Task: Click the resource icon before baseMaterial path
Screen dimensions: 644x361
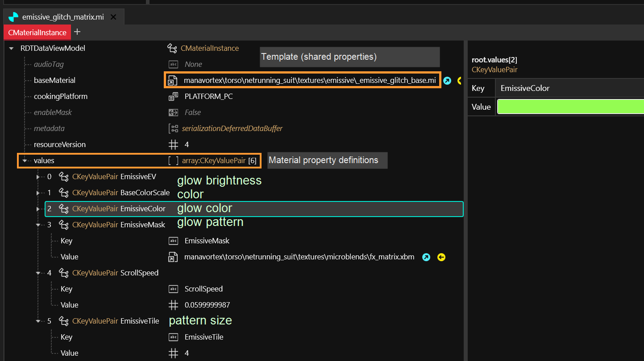Action: click(171, 81)
